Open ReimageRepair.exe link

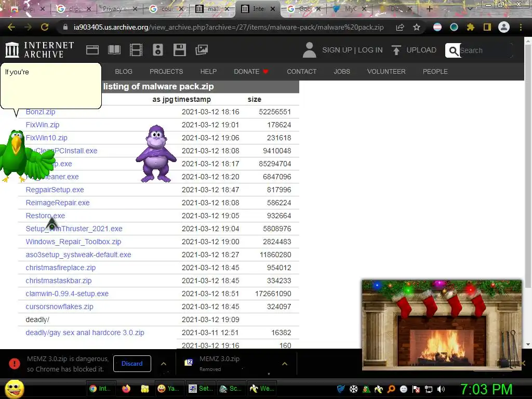58,203
